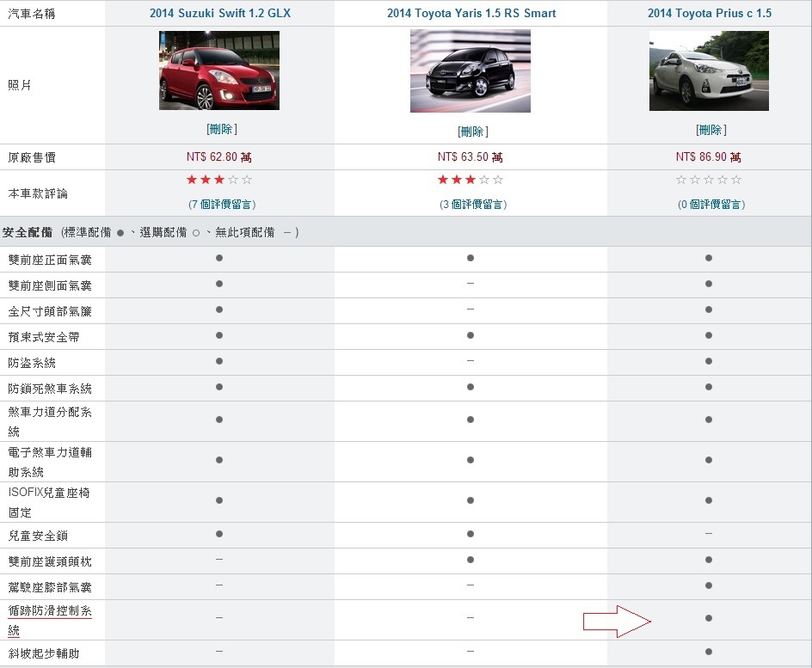
Task: Click the 雙前座正面氣囊 row label
Action: coord(50,260)
